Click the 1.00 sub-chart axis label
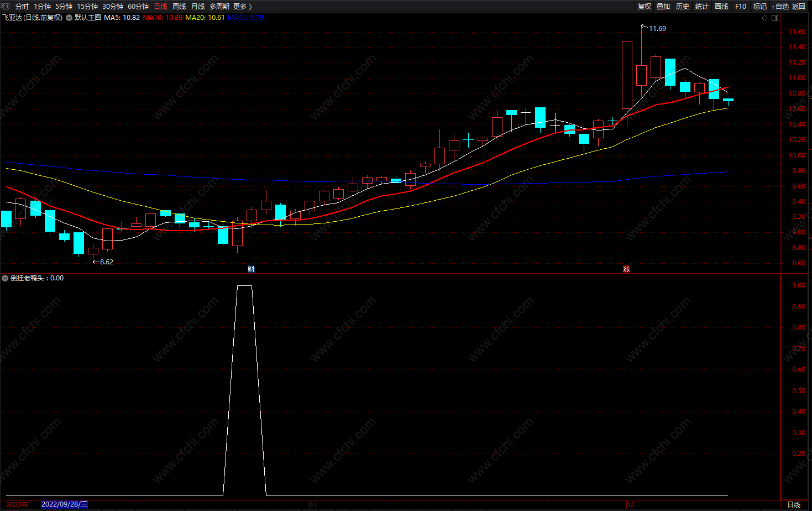The height and width of the screenshot is (511, 812). click(799, 285)
